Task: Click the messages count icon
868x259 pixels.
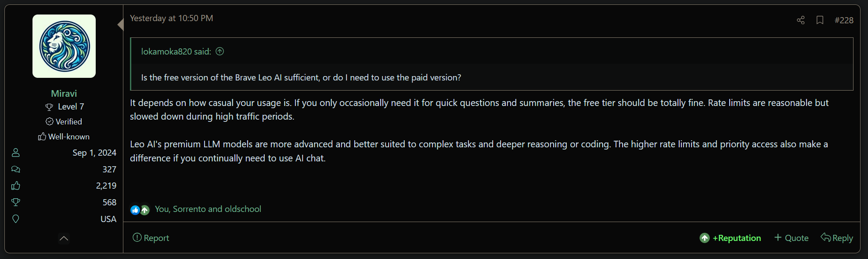Action: (x=16, y=169)
